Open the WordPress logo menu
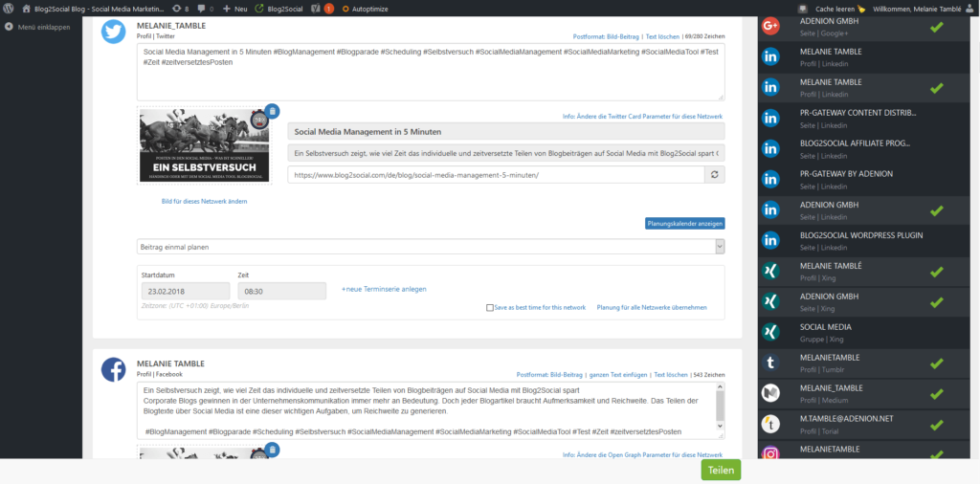The width and height of the screenshot is (980, 484). [x=9, y=9]
